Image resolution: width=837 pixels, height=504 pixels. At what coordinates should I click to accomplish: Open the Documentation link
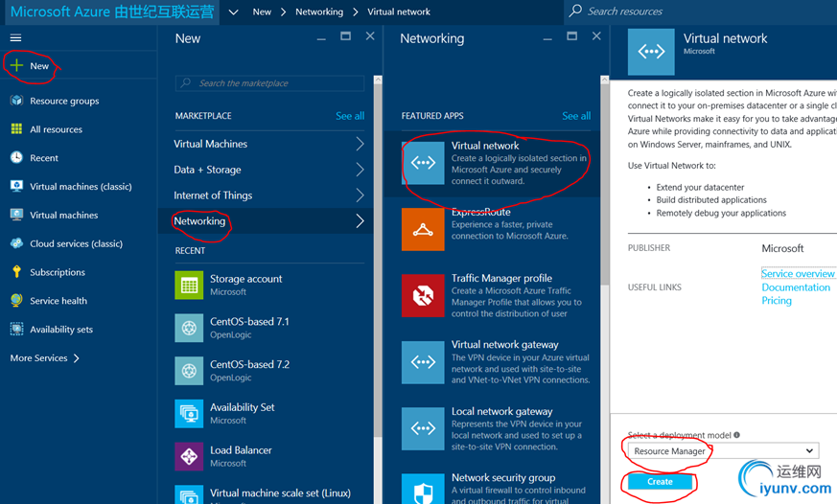tap(796, 286)
